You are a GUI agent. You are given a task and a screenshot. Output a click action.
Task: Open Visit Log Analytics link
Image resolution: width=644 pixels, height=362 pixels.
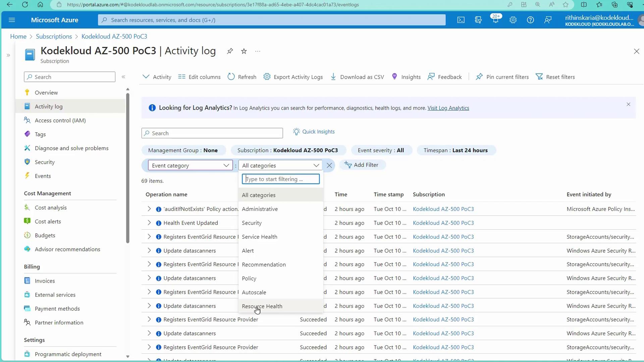click(448, 108)
